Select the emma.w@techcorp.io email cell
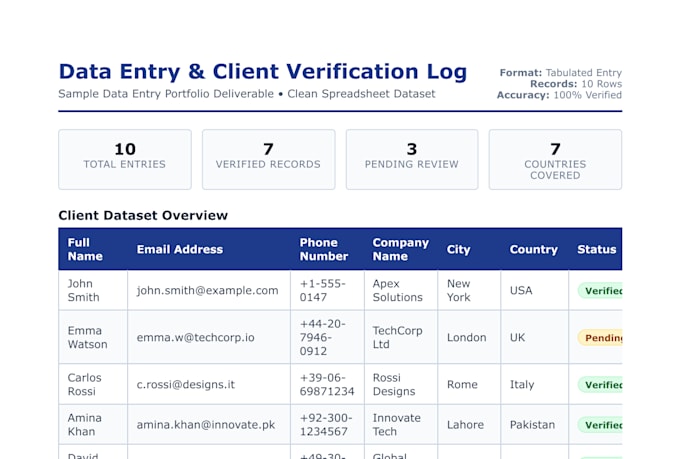This screenshot has width=680, height=459. (x=209, y=337)
